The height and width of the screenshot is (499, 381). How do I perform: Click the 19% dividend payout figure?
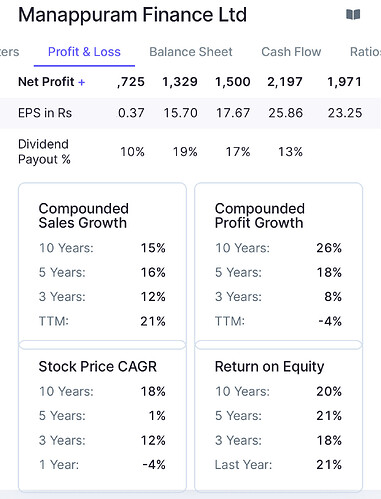185,152
